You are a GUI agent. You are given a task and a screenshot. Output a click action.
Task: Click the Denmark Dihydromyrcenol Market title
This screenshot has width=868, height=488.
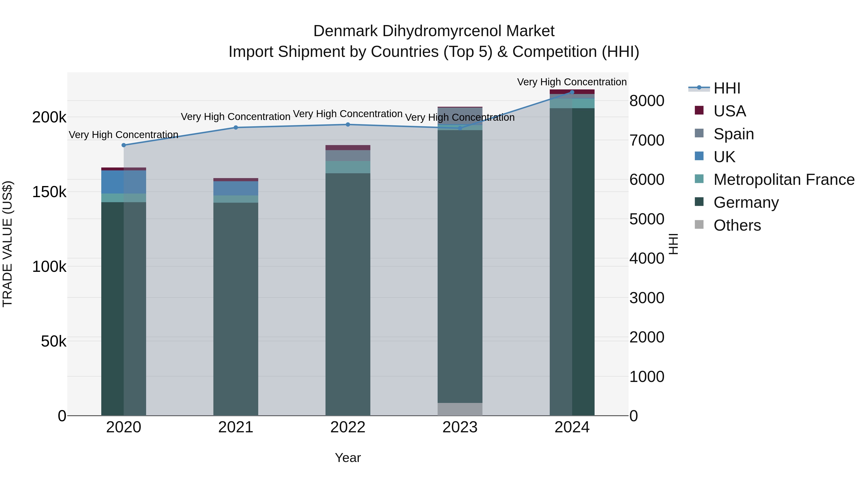click(x=434, y=31)
